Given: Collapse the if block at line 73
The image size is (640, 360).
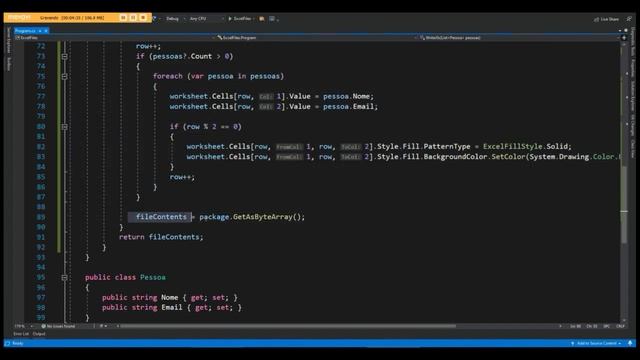Looking at the screenshot, I should 64,56.
